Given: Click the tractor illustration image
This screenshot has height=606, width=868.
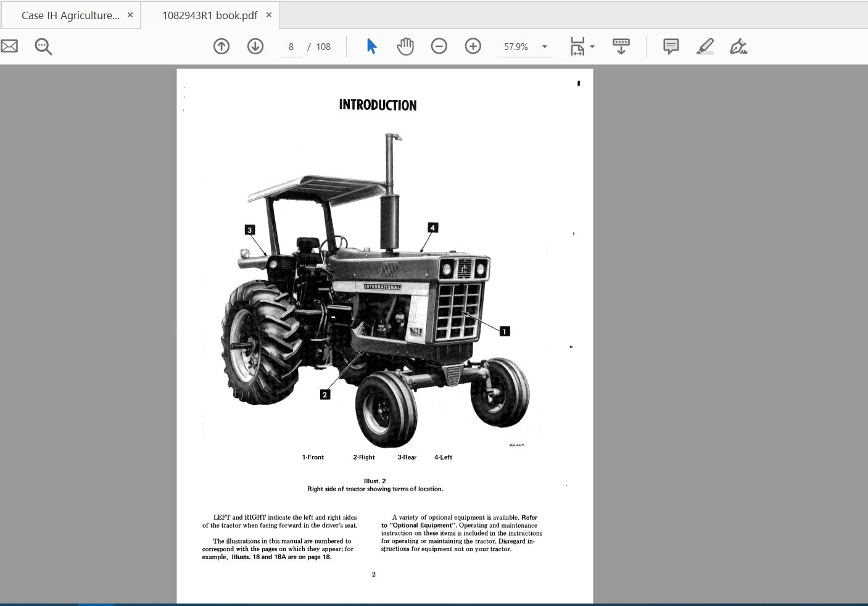Looking at the screenshot, I should tap(375, 290).
